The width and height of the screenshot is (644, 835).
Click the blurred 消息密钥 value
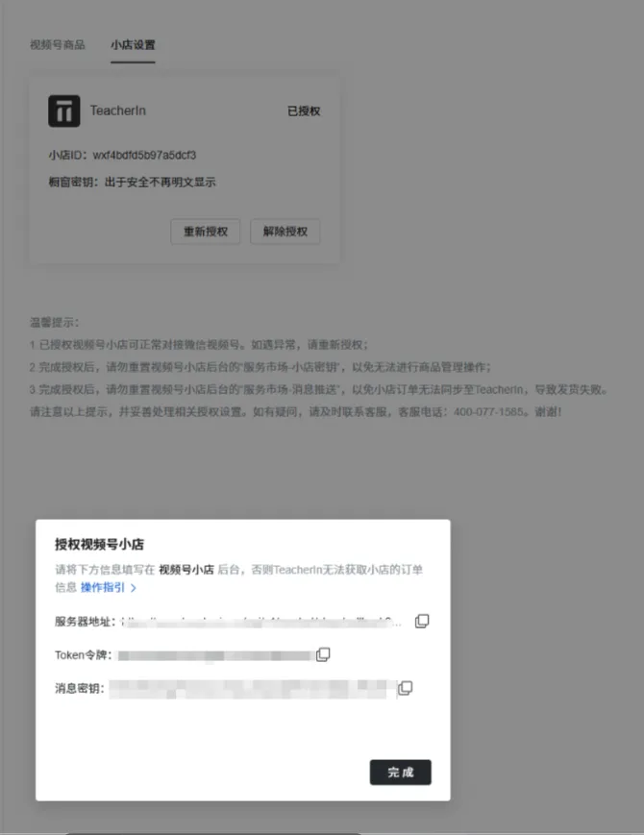coord(253,689)
